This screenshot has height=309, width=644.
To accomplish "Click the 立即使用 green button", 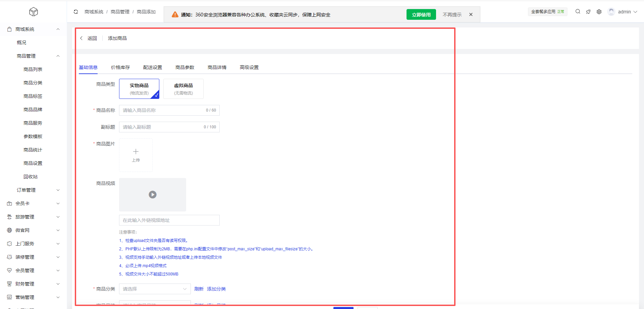I will (x=421, y=15).
